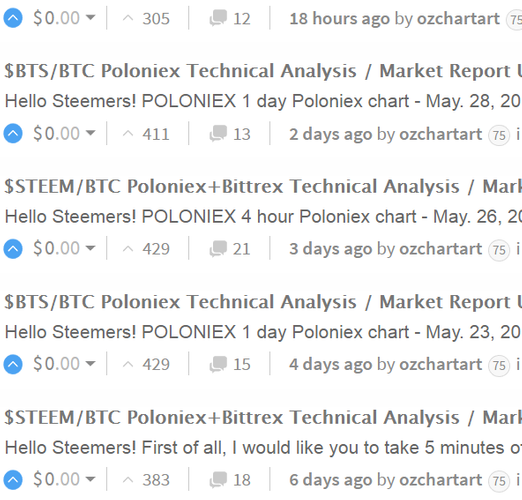Open comments icon showing 18 replies

coord(218,480)
